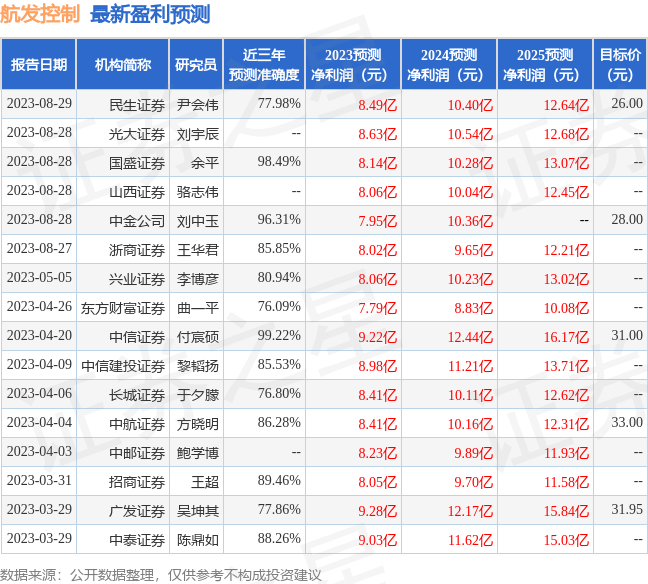The image size is (648, 584).
Task: Click target price 26.00
Action: pos(627,103)
